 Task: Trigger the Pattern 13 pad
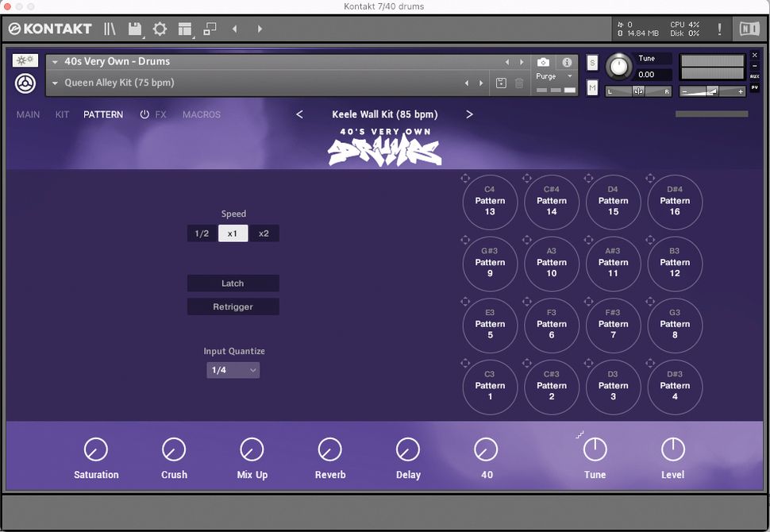[x=490, y=202]
